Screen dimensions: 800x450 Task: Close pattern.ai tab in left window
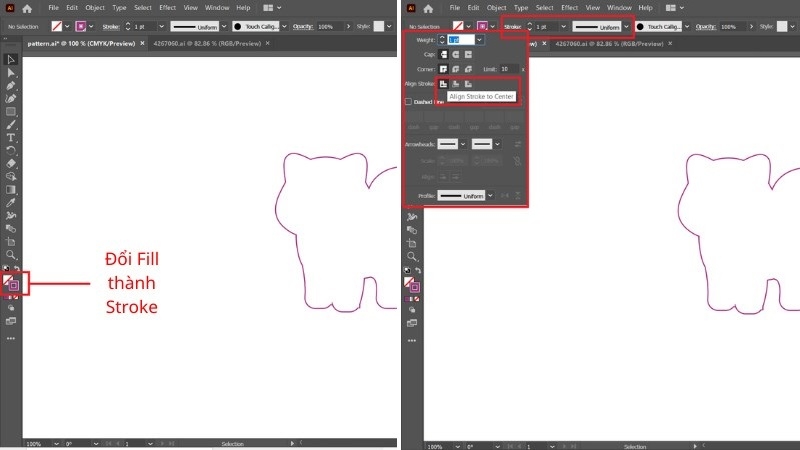coord(142,44)
